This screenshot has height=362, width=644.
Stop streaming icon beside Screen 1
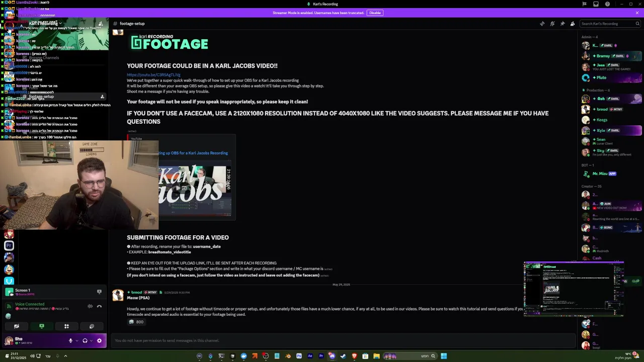click(99, 291)
